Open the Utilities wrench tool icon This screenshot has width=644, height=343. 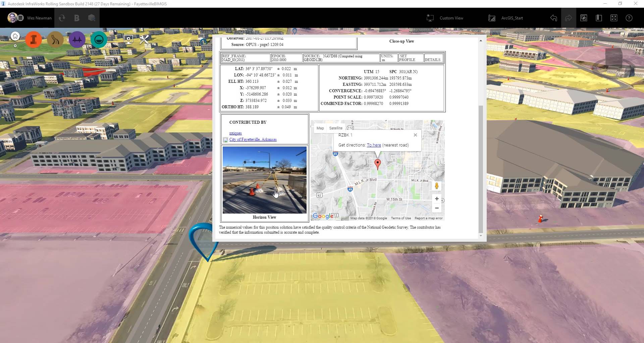(144, 39)
